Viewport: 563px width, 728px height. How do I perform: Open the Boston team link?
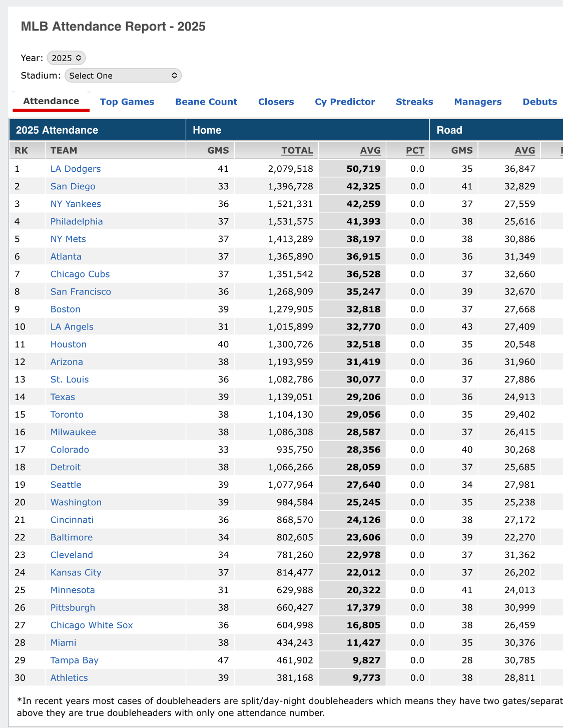[x=66, y=309]
